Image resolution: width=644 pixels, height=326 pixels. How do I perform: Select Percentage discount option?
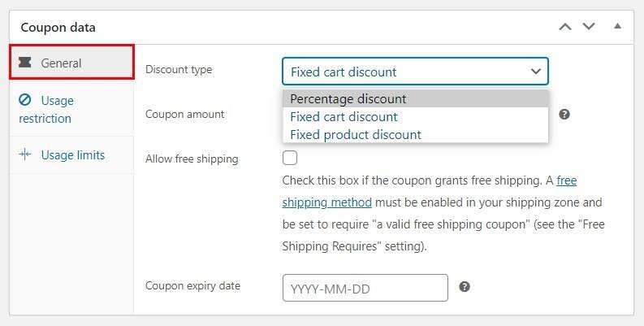tap(348, 98)
